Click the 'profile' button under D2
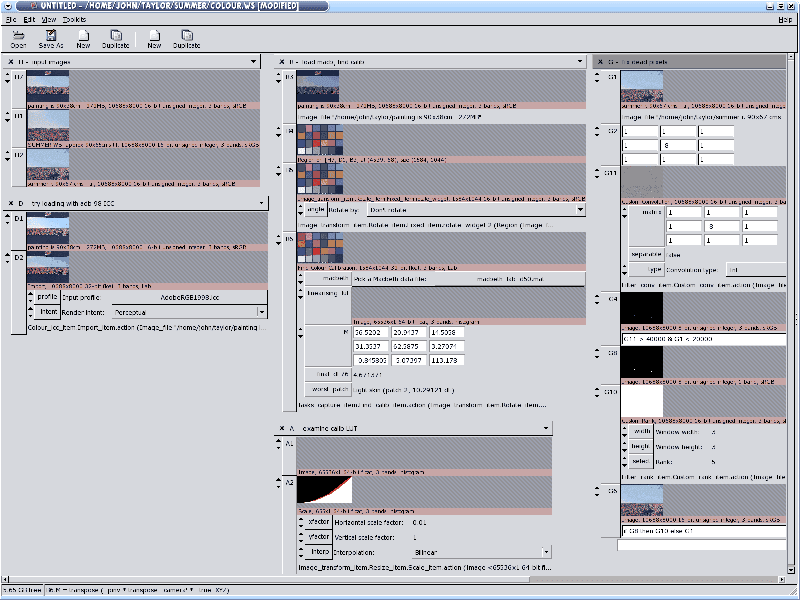800x600 pixels. tap(47, 297)
